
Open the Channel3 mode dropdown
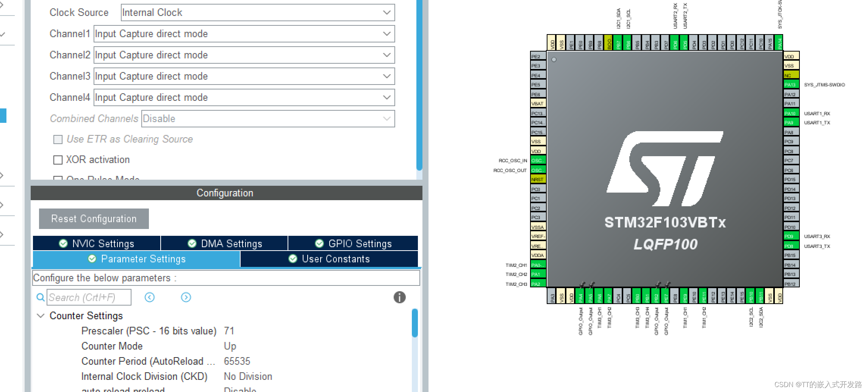point(244,76)
